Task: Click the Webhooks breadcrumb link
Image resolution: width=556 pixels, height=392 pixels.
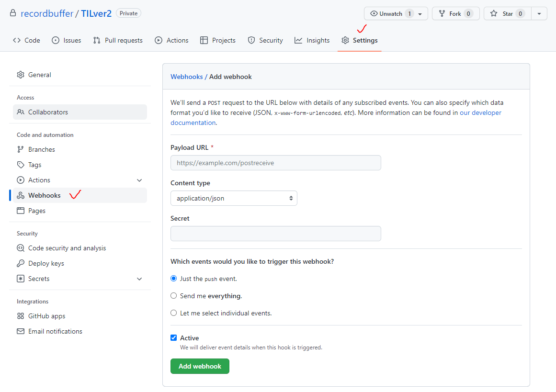Action: [186, 77]
